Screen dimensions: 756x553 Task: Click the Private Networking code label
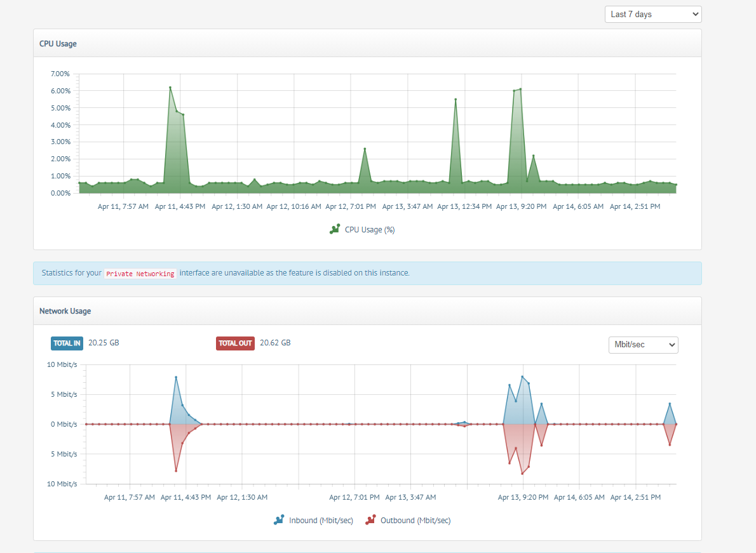pos(140,274)
